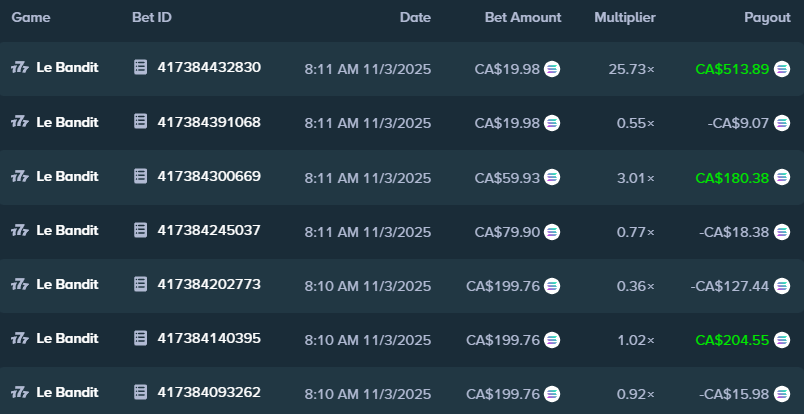This screenshot has width=804, height=414.
Task: Select the 1.02× multiplier value
Action: (636, 341)
